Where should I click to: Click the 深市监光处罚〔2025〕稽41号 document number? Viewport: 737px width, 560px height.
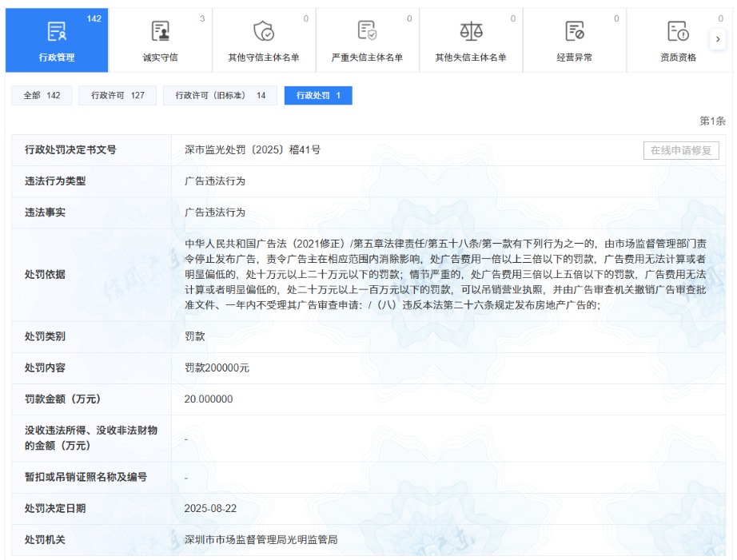(253, 150)
